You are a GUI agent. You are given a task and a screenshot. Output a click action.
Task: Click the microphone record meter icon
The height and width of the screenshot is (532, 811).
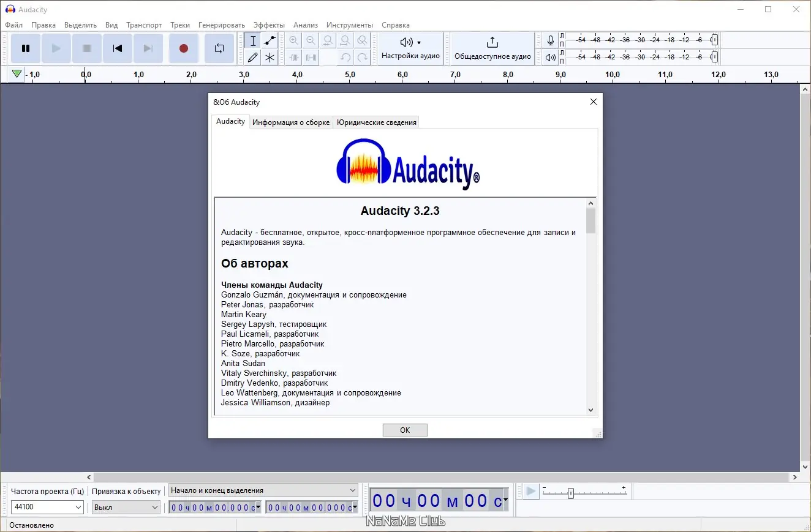tap(551, 40)
